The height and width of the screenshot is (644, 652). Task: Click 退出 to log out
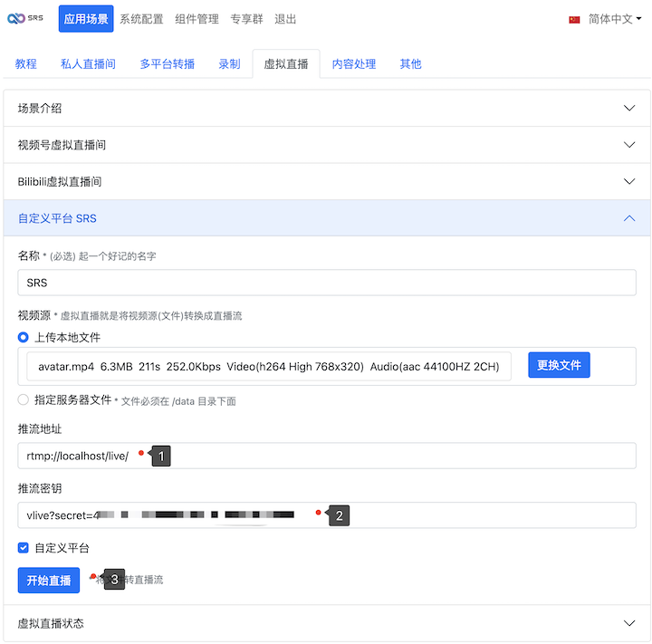285,19
